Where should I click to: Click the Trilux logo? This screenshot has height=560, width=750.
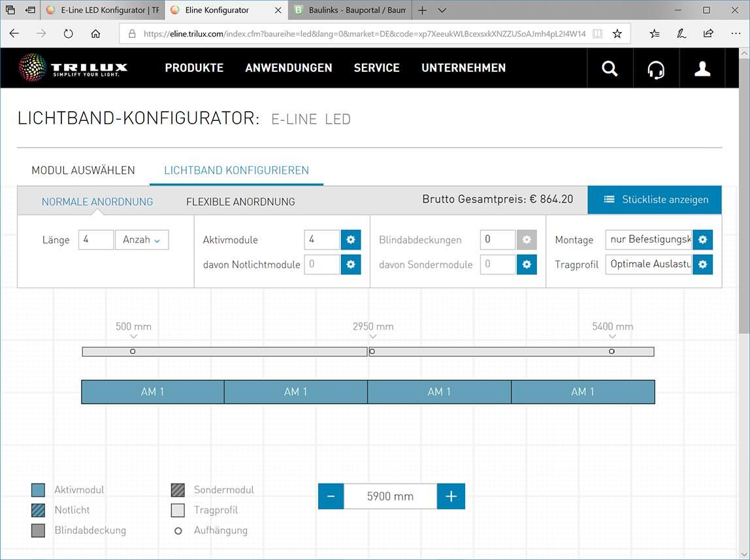pyautogui.click(x=73, y=67)
